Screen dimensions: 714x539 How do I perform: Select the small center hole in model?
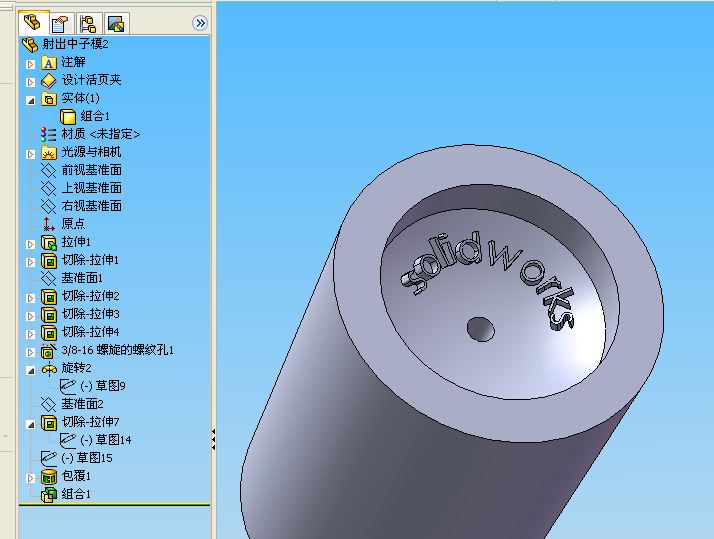(x=481, y=329)
